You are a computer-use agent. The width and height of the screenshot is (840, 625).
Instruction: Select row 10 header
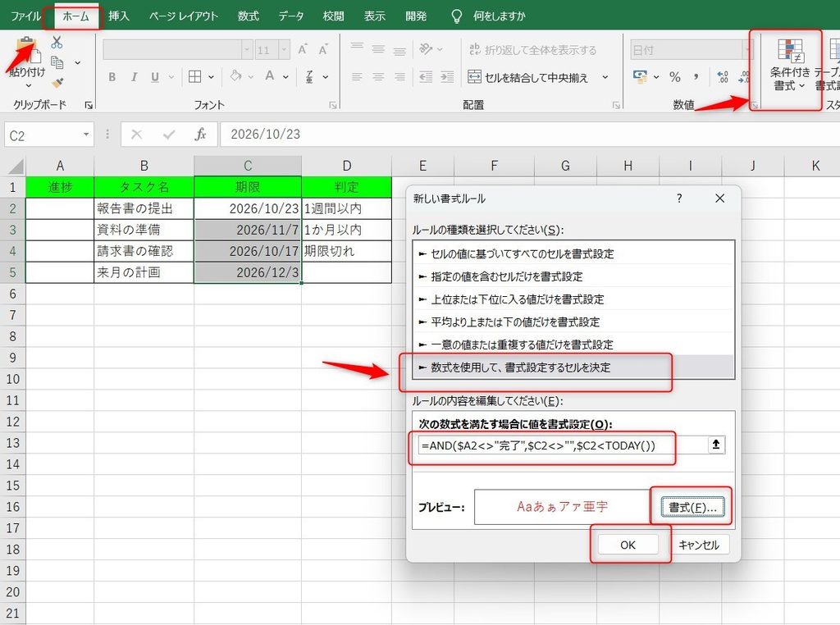pos(12,379)
